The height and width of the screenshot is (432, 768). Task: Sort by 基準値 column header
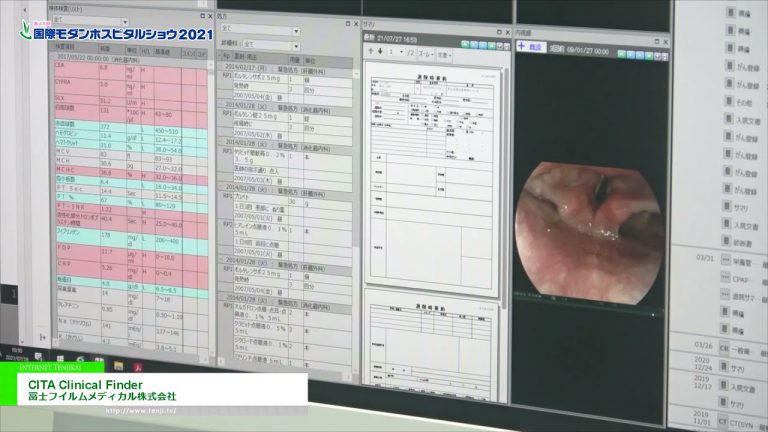click(x=167, y=51)
